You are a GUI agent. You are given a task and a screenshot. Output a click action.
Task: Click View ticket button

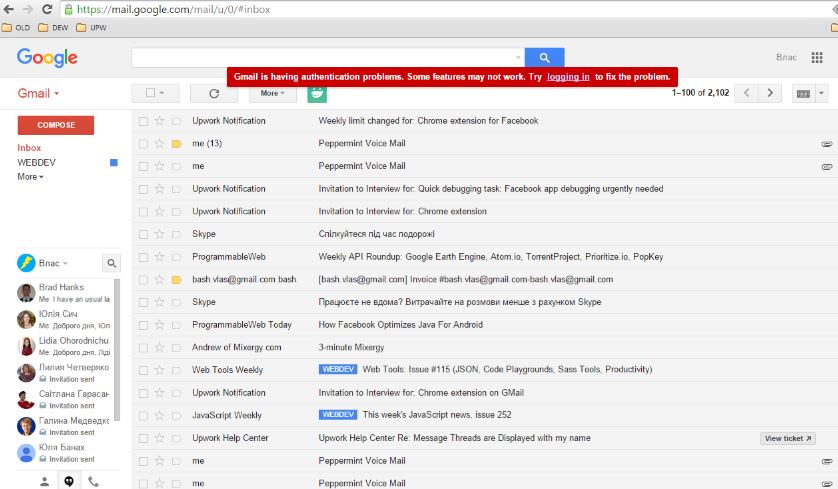(788, 438)
